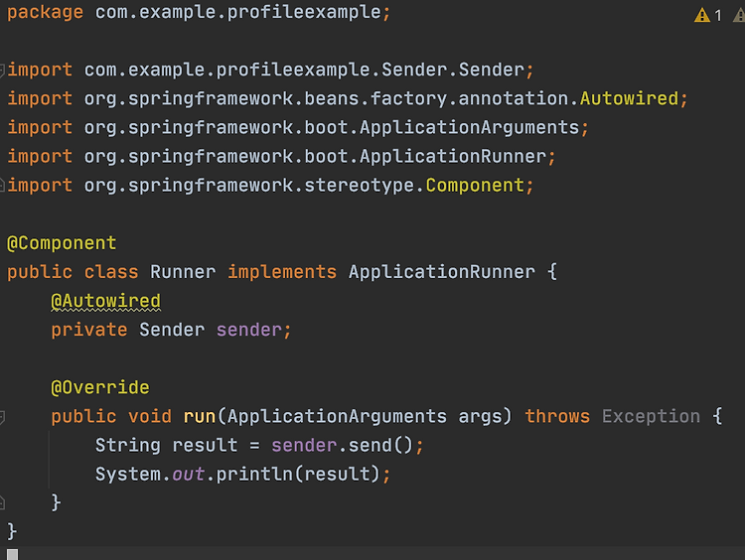
Task: Click the 'package' keyword
Action: tap(45, 12)
